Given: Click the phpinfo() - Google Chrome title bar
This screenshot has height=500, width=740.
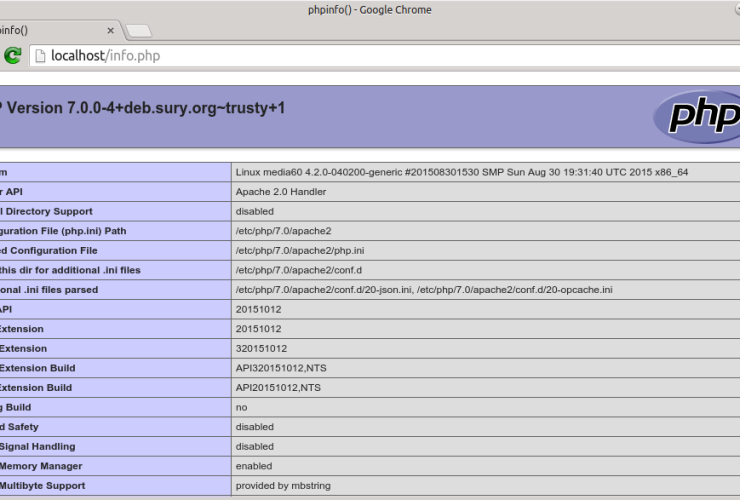Looking at the screenshot, I should click(370, 10).
